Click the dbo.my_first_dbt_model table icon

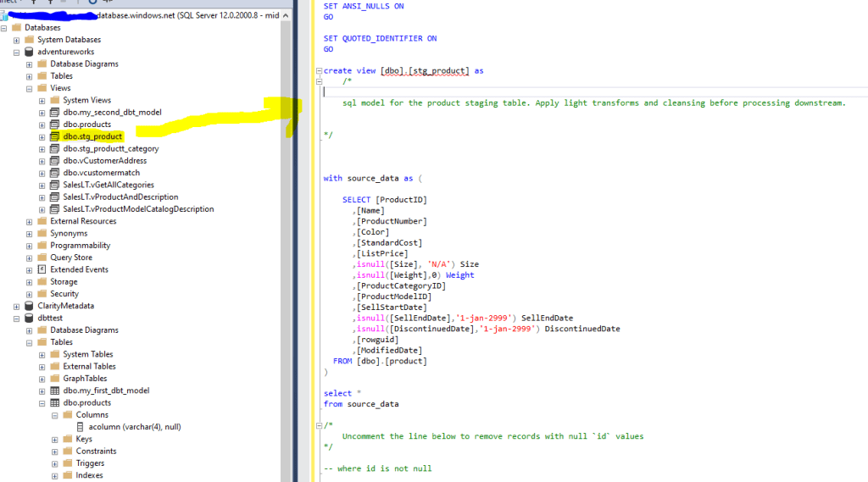click(55, 391)
